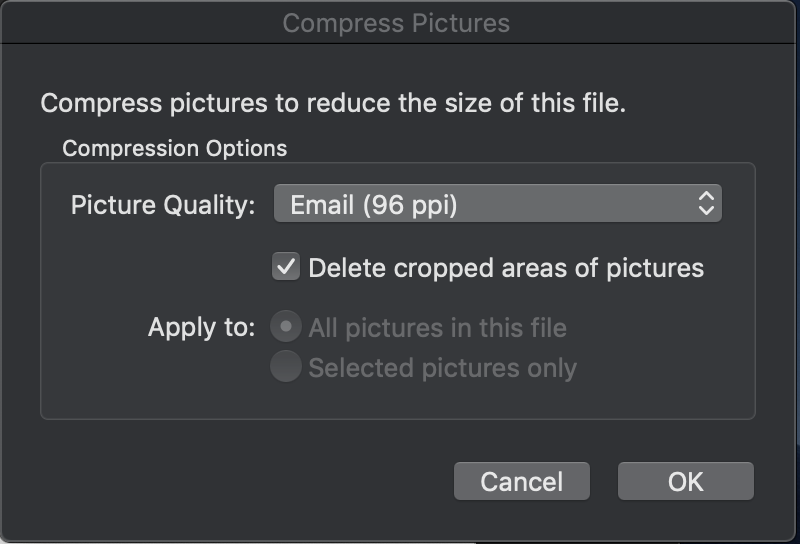Click the "Compress pictures to reduce the size" description
This screenshot has width=800, height=544.
(x=333, y=103)
